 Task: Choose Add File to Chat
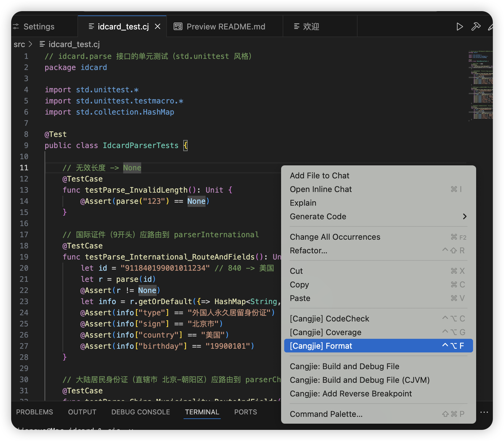click(x=378, y=176)
